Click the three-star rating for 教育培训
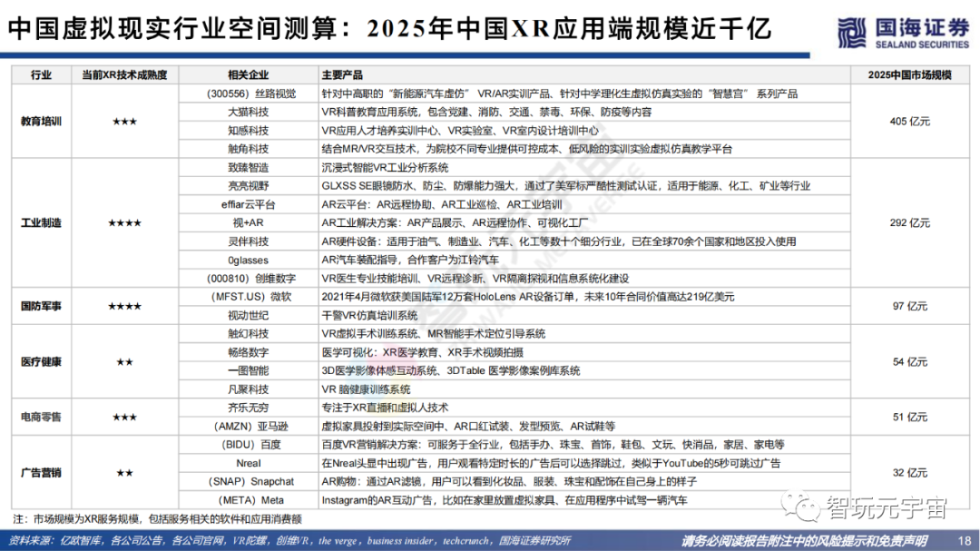This screenshot has width=980, height=551. tap(124, 122)
